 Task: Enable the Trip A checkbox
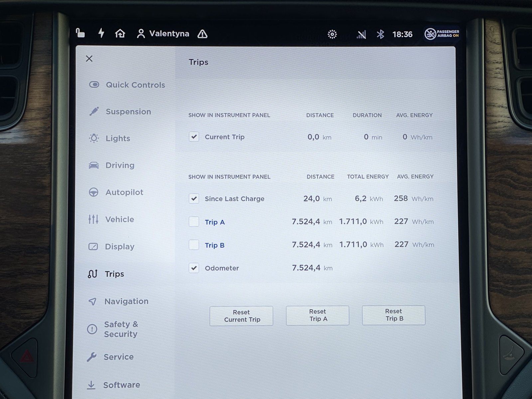click(x=194, y=222)
